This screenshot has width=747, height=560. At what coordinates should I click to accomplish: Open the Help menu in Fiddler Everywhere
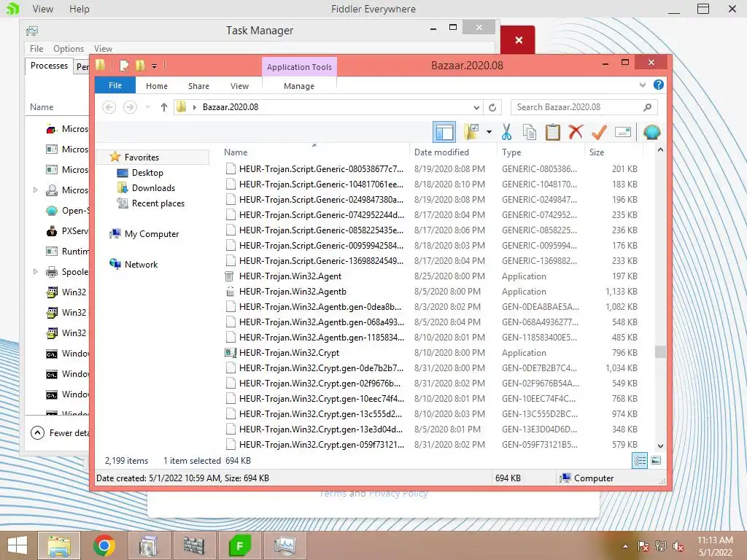[79, 9]
